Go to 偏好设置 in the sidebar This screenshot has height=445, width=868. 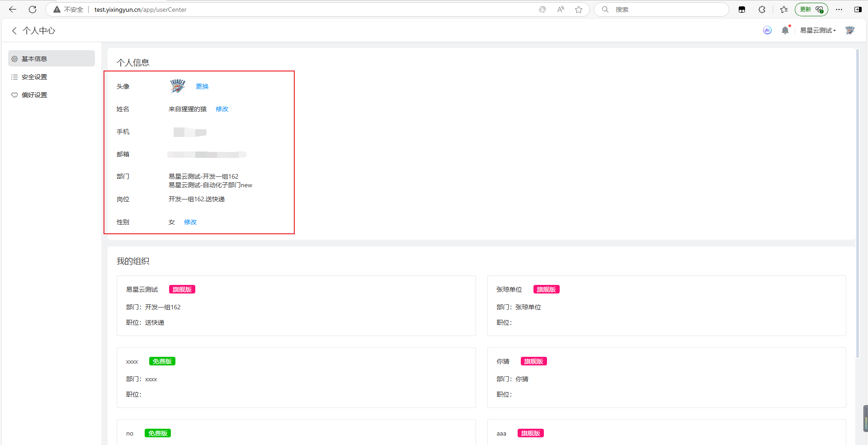[x=34, y=95]
